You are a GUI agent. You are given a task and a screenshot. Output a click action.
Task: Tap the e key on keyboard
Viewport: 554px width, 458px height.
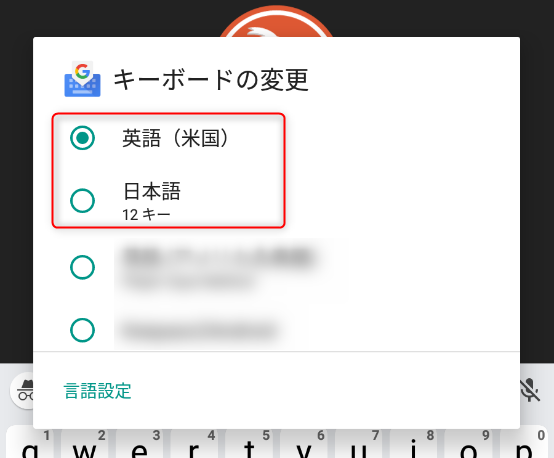point(139,444)
